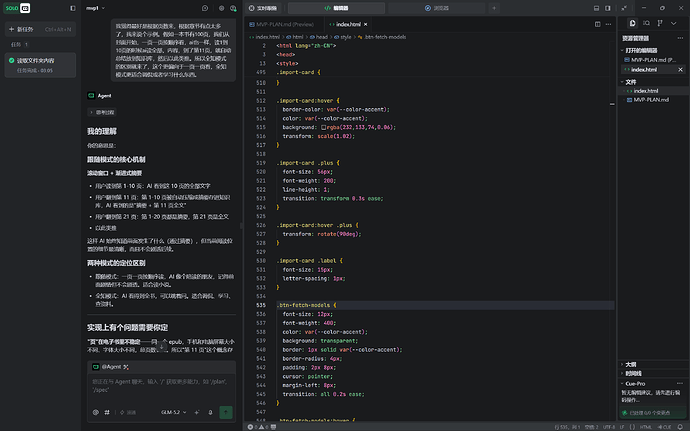Click the split editor icon above the code
Image resolution: width=690 pixels, height=431 pixels.
pyautogui.click(x=597, y=24)
